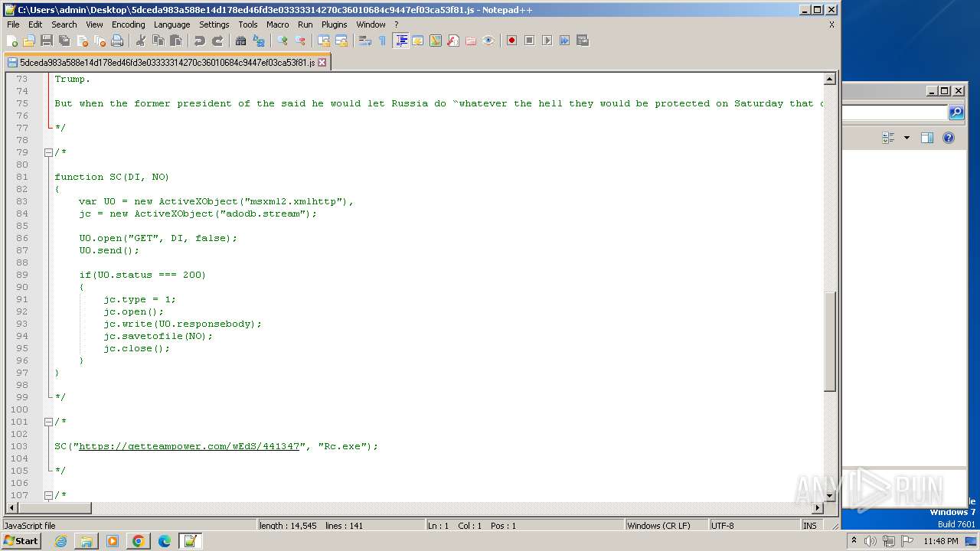The width and height of the screenshot is (980, 551).
Task: Cut selection with scissors icon
Action: 140,41
